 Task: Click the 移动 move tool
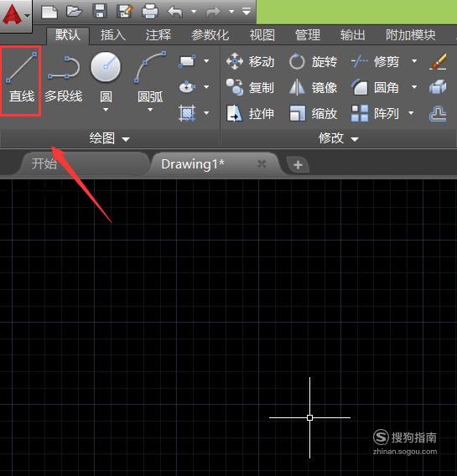tap(250, 62)
